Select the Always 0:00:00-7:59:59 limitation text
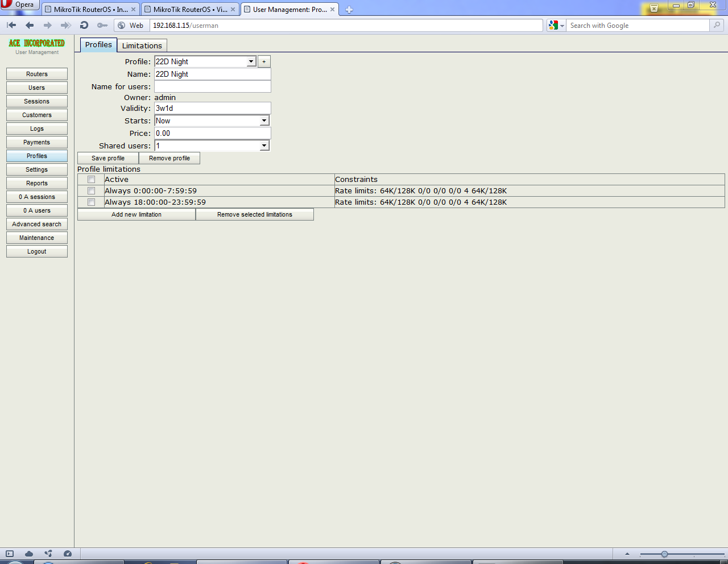 [151, 191]
